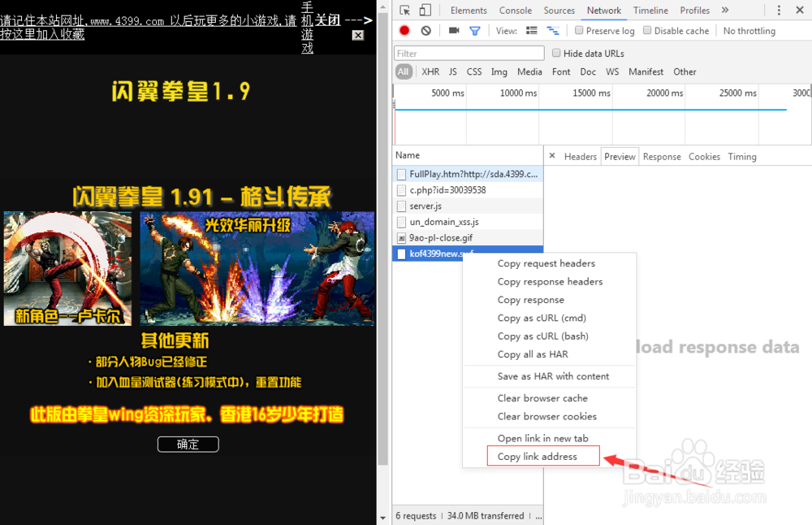Click the 确定 button in game
The width and height of the screenshot is (812, 525).
click(x=188, y=445)
